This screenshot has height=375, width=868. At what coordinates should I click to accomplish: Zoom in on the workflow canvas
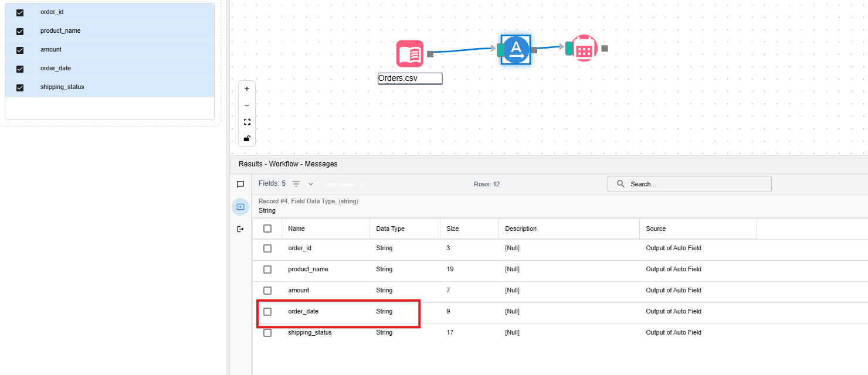pyautogui.click(x=247, y=89)
